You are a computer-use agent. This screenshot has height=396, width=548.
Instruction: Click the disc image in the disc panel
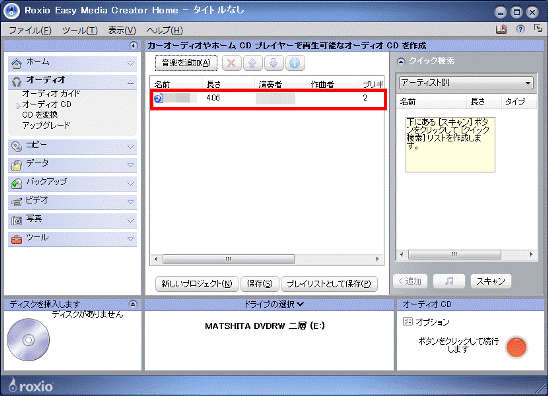click(28, 340)
